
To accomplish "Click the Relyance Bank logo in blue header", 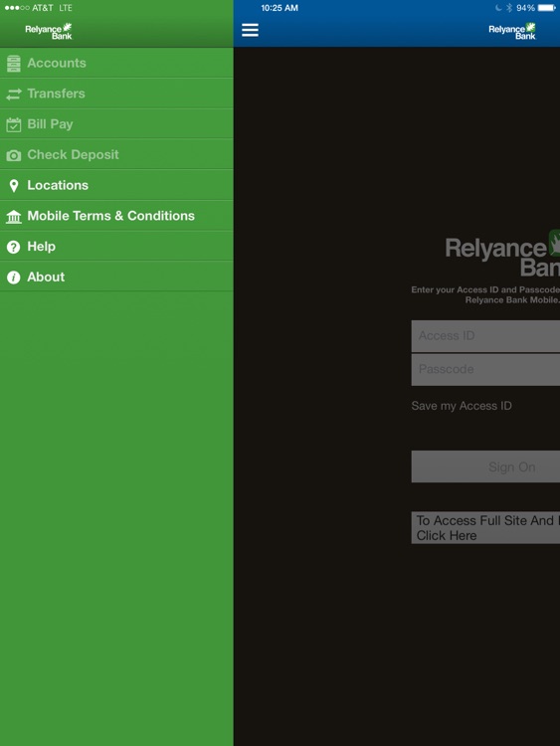I will pyautogui.click(x=512, y=31).
